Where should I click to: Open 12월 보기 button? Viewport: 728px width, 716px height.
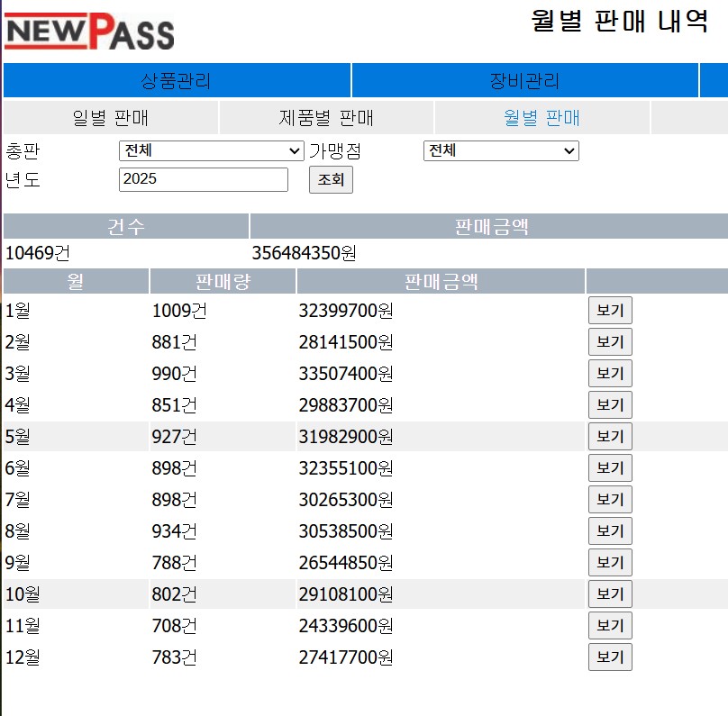click(x=610, y=657)
